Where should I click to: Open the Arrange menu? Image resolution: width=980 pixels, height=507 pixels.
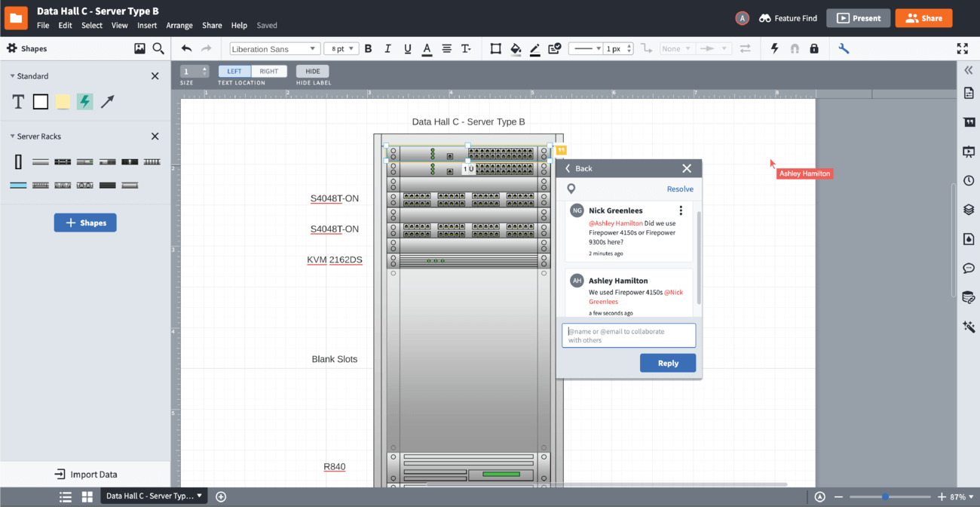(x=179, y=26)
